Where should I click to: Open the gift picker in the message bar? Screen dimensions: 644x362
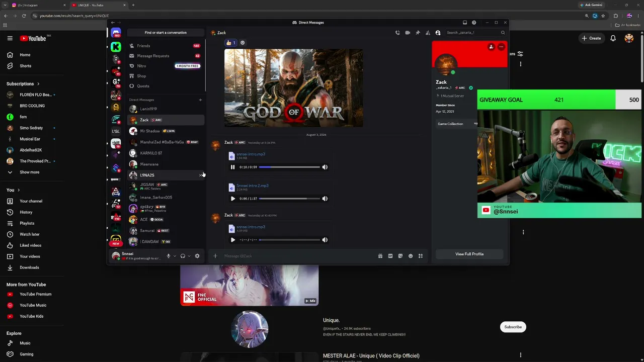point(380,256)
